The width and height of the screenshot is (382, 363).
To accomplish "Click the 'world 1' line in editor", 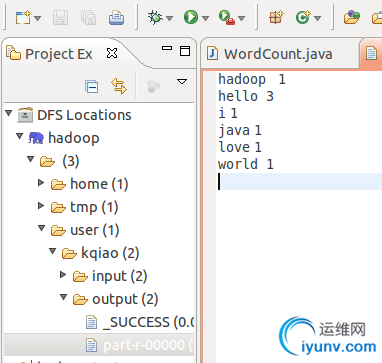I will tap(246, 164).
